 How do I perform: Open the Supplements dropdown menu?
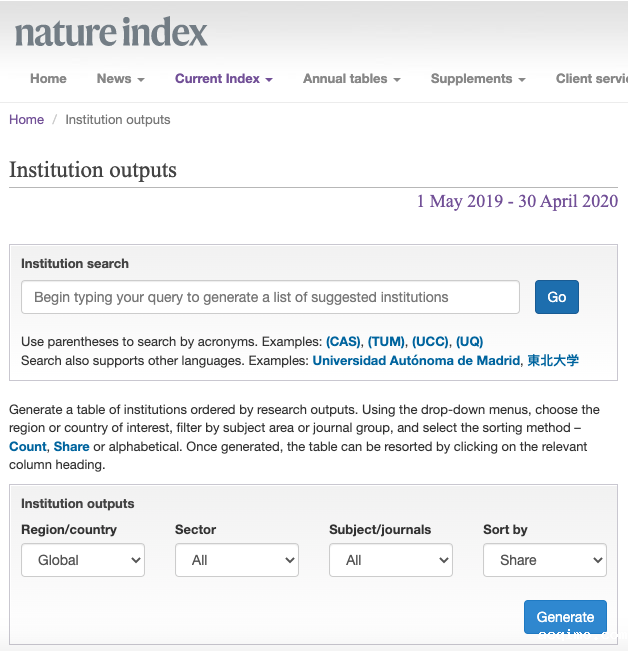478,79
